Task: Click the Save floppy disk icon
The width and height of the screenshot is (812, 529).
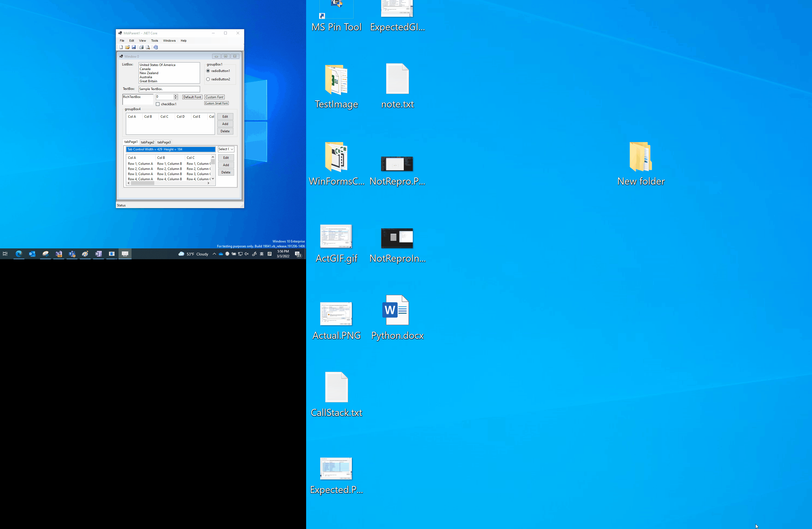Action: pos(134,47)
